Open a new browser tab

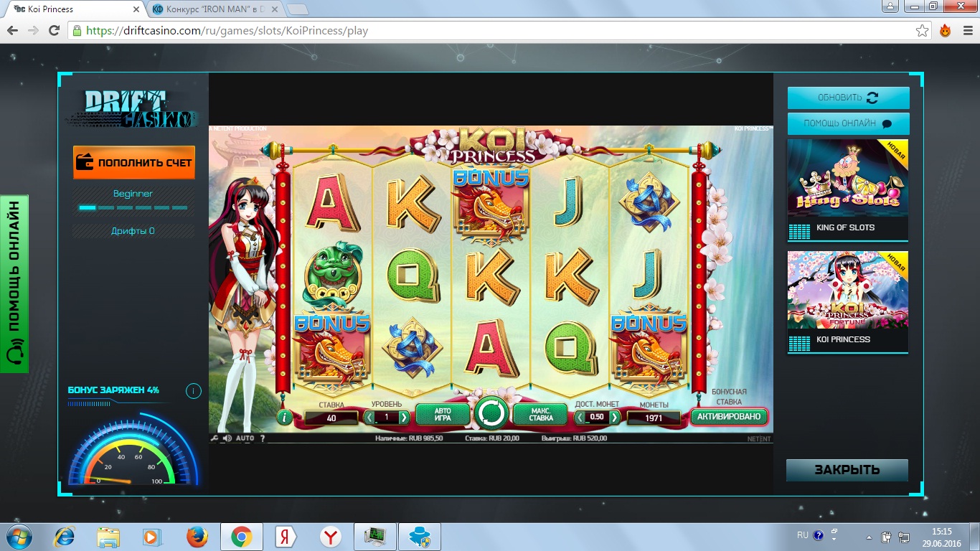tap(297, 9)
